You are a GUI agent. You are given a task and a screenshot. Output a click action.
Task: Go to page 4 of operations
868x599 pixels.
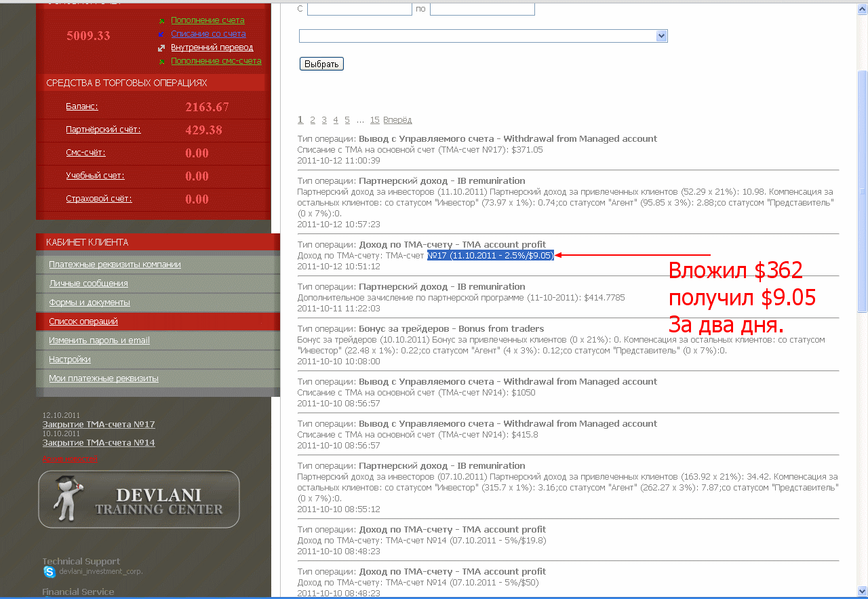(x=336, y=120)
